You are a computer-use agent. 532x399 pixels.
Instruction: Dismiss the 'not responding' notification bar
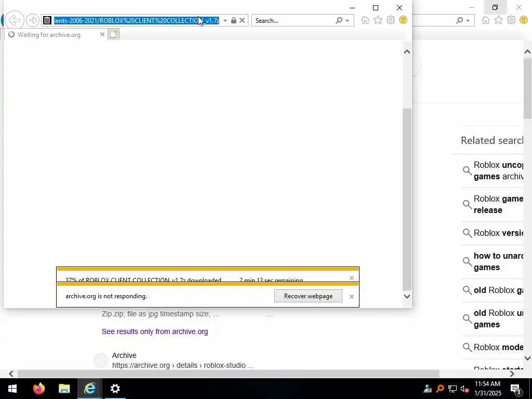tap(352, 297)
